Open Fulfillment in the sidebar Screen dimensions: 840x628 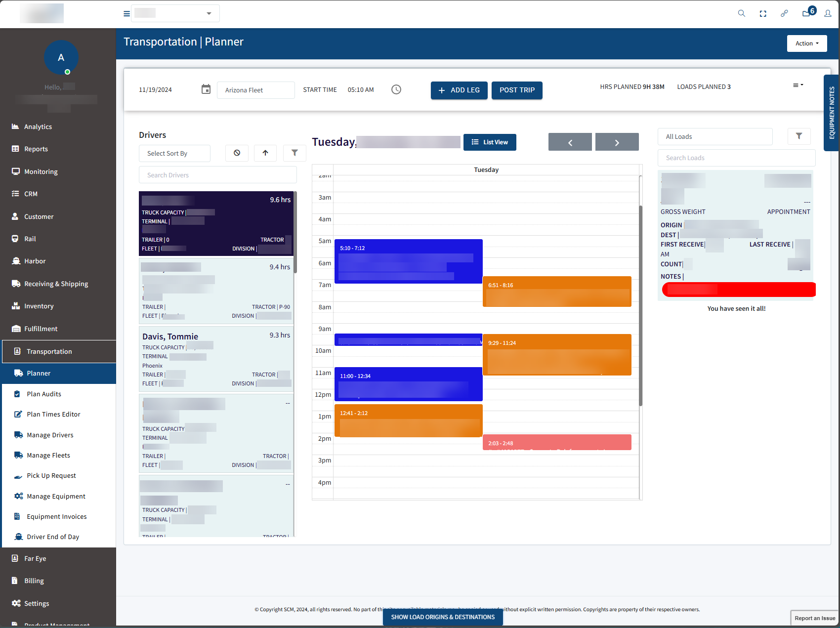[41, 329]
